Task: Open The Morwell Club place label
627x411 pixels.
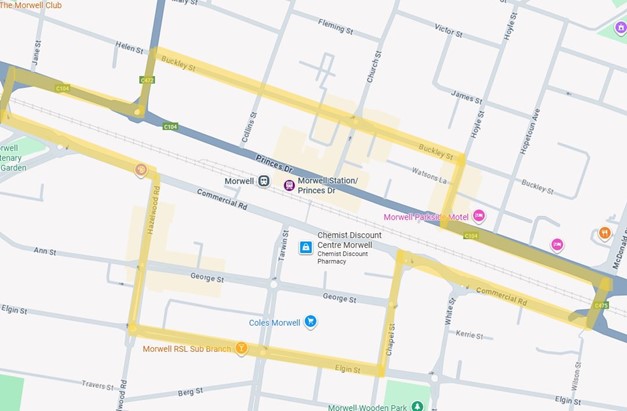Action: [x=31, y=5]
